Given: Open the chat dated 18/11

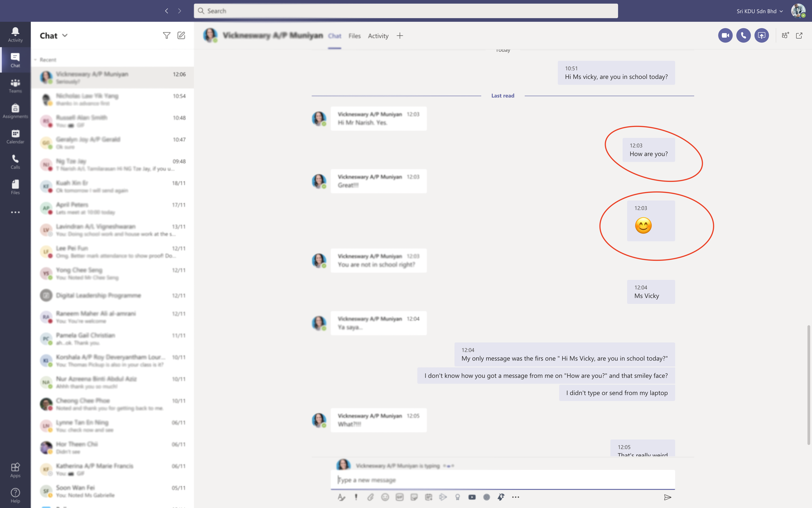Looking at the screenshot, I should pyautogui.click(x=112, y=186).
